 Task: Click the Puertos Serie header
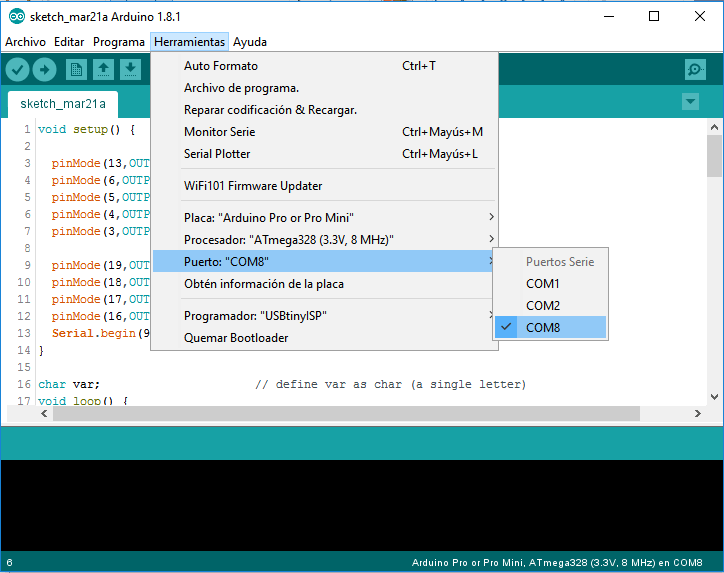coord(560,262)
